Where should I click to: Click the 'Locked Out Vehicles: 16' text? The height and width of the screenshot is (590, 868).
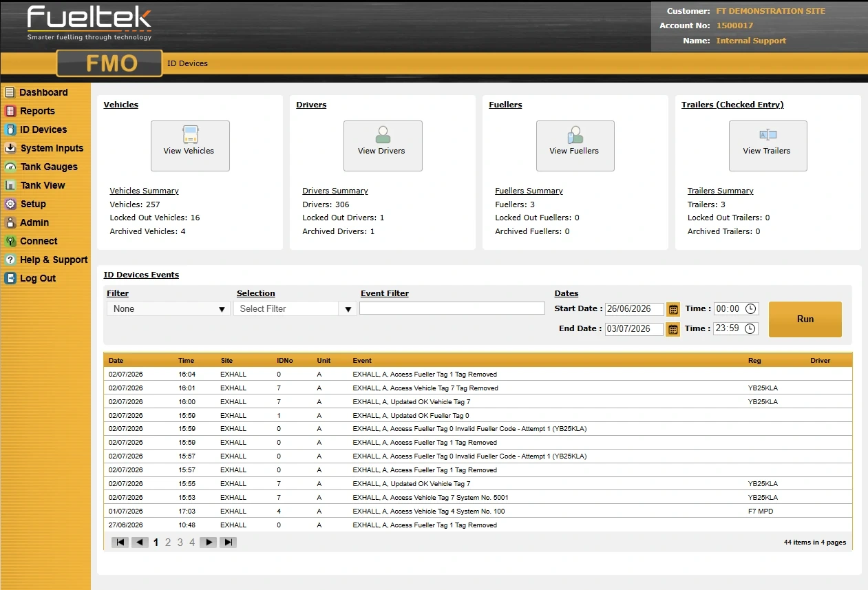coord(155,218)
